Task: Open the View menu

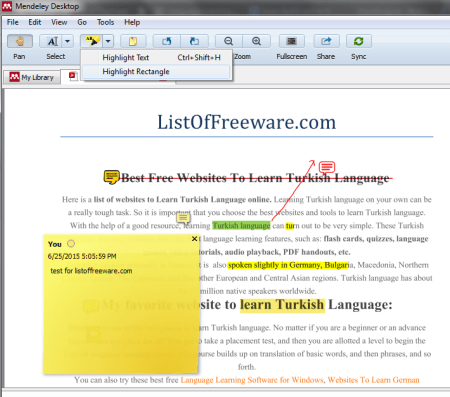Action: point(59,22)
